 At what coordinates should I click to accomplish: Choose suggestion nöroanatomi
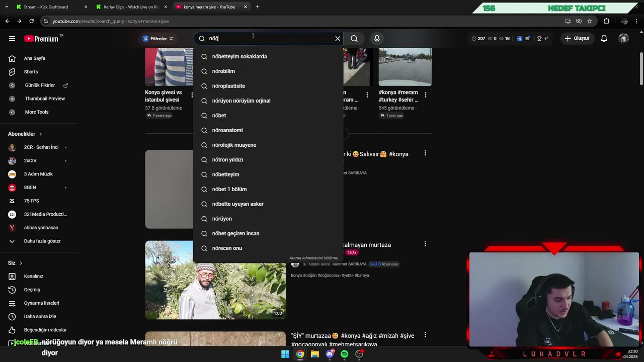[x=268, y=130]
